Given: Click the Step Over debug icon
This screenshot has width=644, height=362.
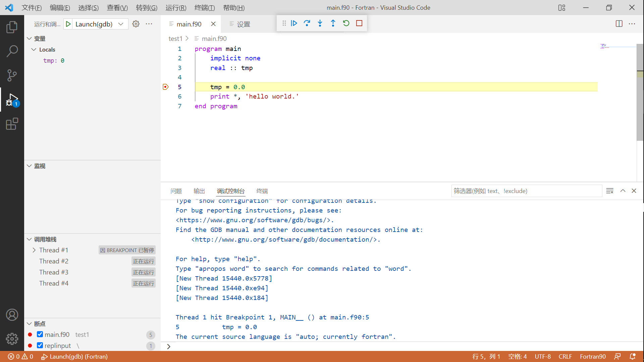Looking at the screenshot, I should click(x=307, y=23).
